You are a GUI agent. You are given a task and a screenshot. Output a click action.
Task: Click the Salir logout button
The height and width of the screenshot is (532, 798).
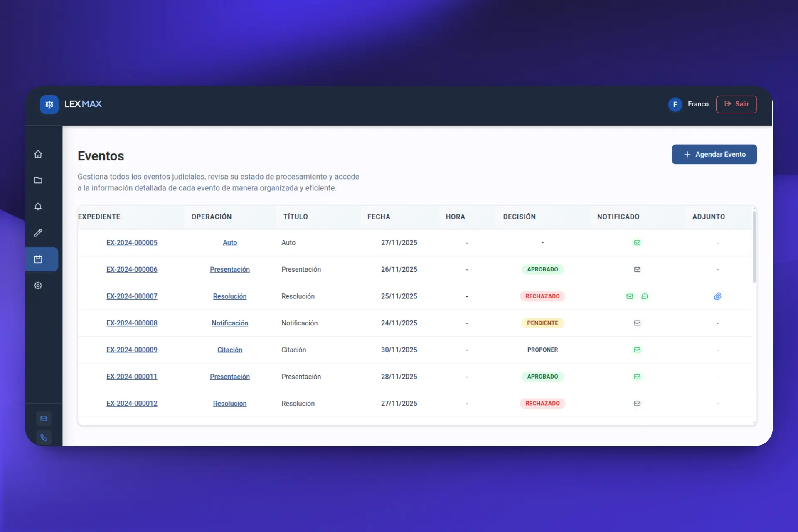(736, 104)
